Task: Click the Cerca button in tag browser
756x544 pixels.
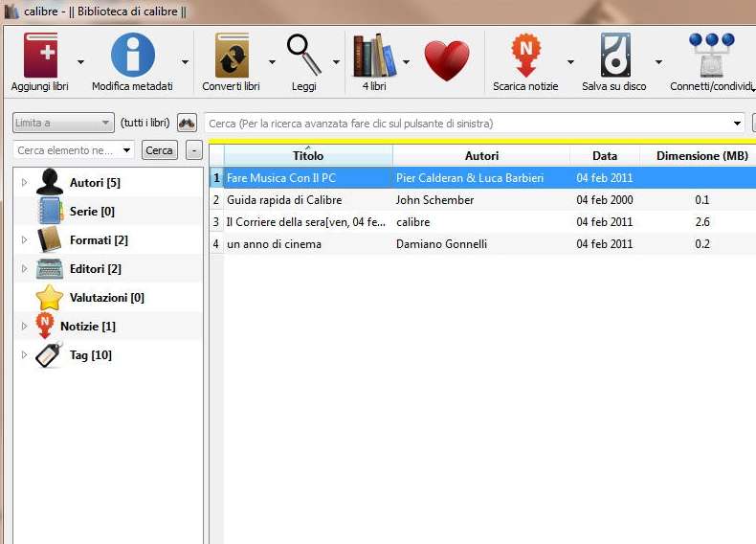Action: click(159, 150)
